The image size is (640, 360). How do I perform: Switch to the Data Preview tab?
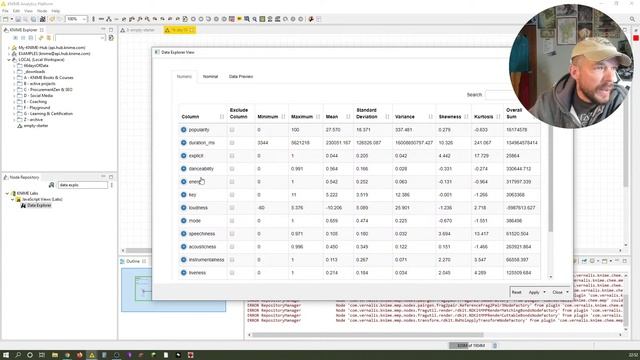point(241,77)
